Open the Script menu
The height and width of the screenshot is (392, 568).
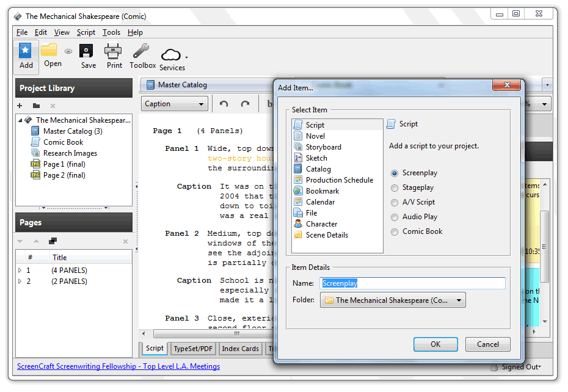[x=86, y=32]
